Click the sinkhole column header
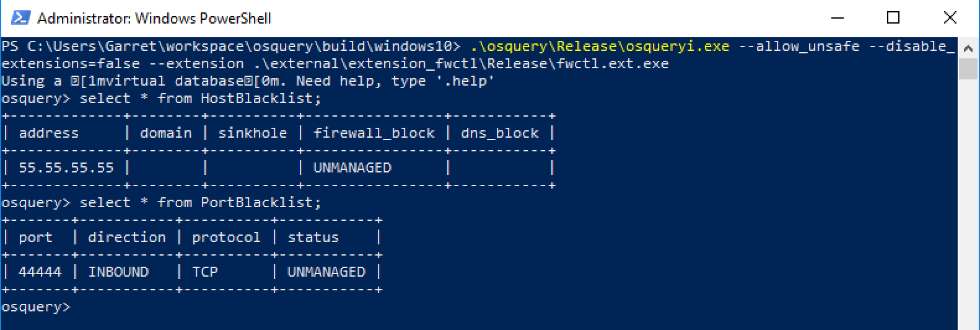Image resolution: width=980 pixels, height=330 pixels. pyautogui.click(x=253, y=133)
